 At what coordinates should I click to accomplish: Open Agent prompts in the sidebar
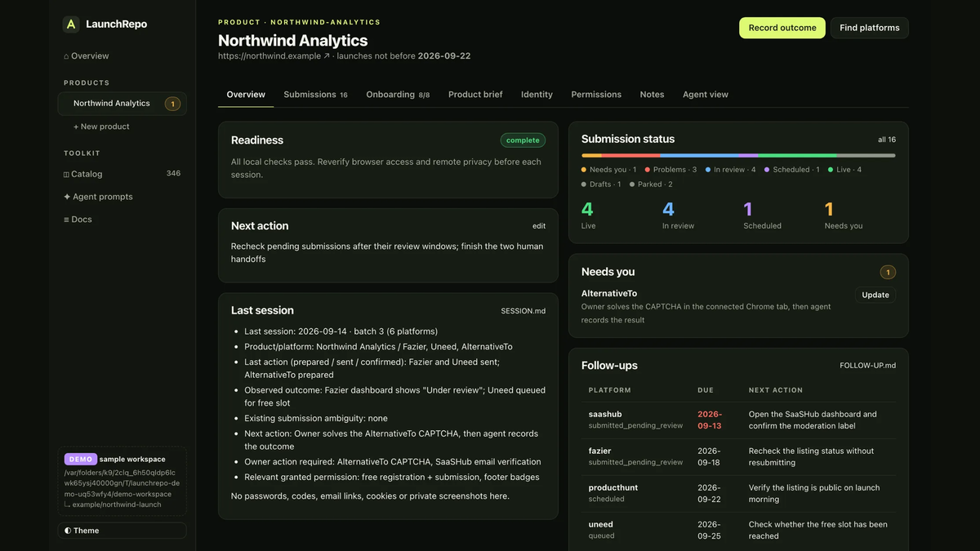click(98, 197)
